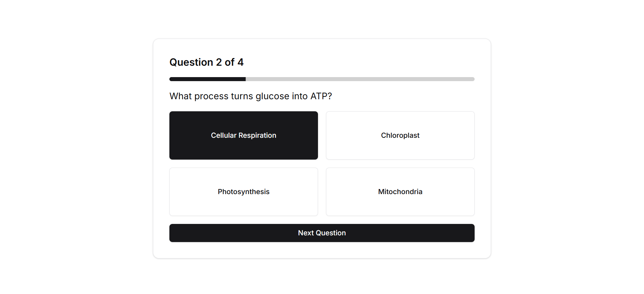Select the Cellular Respiration answer
The width and height of the screenshot is (644, 294).
pyautogui.click(x=244, y=135)
